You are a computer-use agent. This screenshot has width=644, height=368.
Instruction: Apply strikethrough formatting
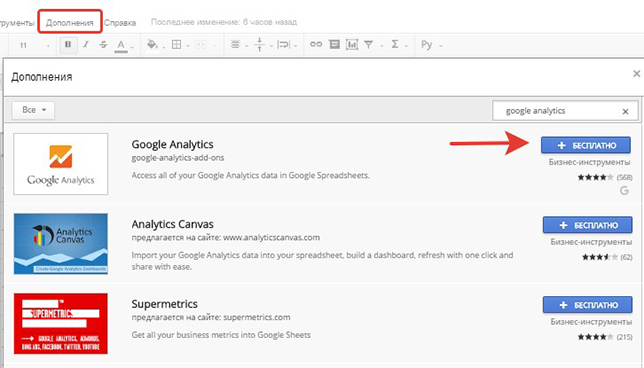point(104,45)
